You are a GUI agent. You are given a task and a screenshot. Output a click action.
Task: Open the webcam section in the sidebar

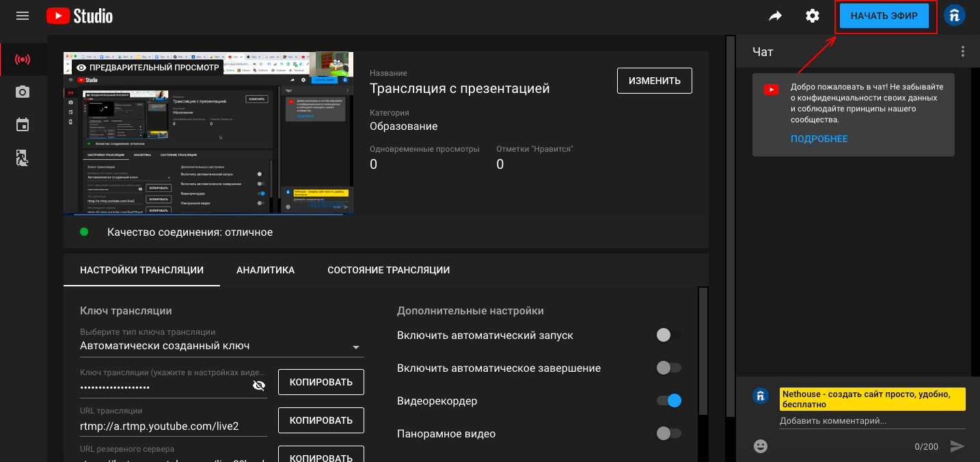pos(23,92)
